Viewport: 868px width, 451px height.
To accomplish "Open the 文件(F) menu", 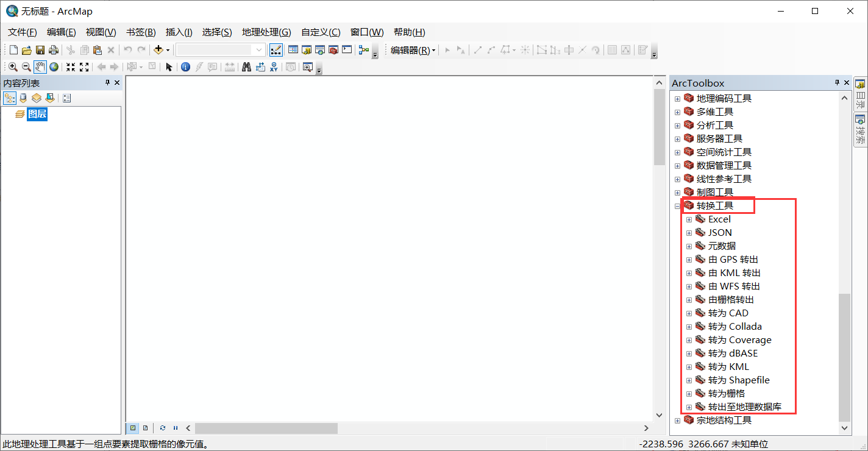I will coord(23,32).
